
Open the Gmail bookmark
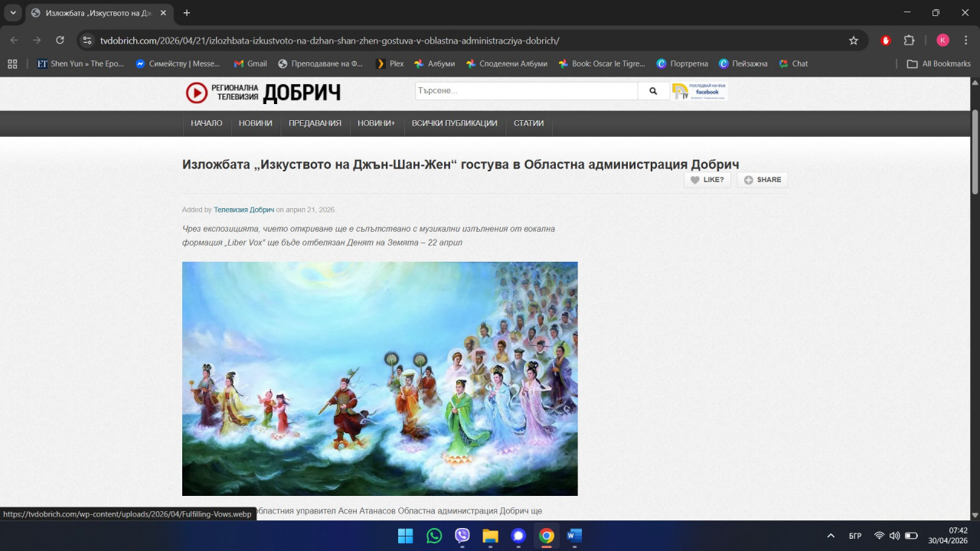point(250,64)
